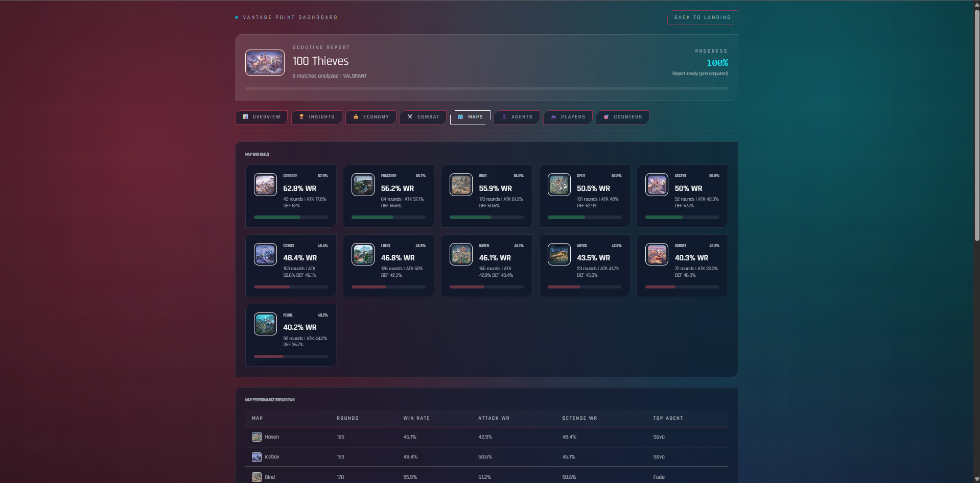Viewport: 980px width, 483px height.
Task: Select the Split map thumbnail image
Action: pyautogui.click(x=559, y=185)
